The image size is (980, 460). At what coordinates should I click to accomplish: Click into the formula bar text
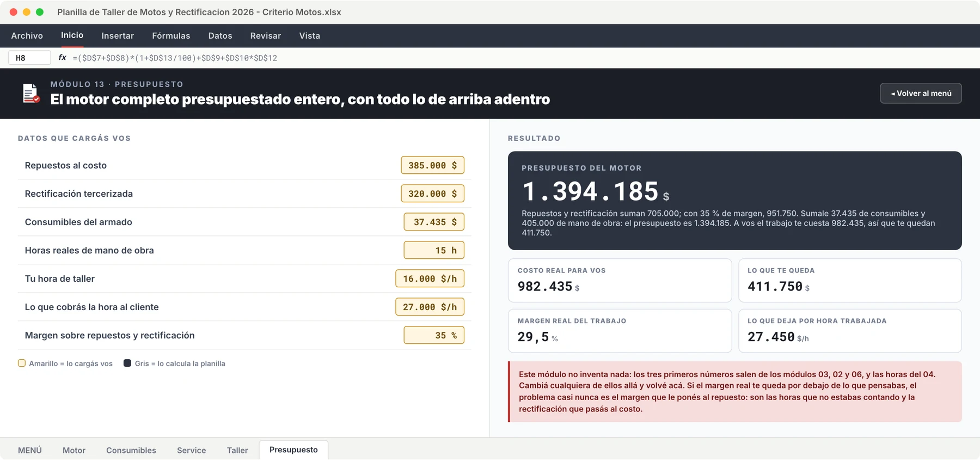(175, 58)
